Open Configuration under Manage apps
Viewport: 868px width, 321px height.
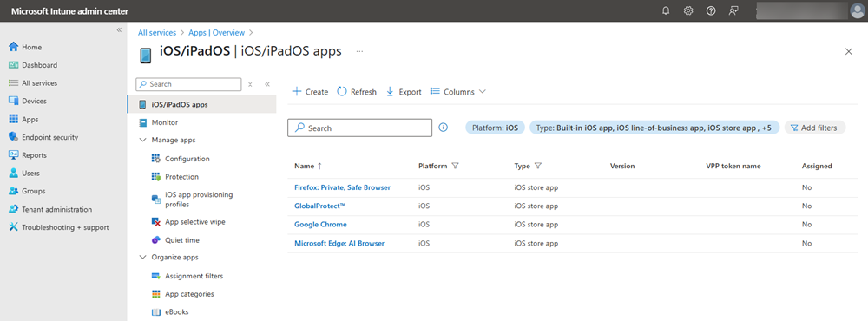[x=187, y=159]
